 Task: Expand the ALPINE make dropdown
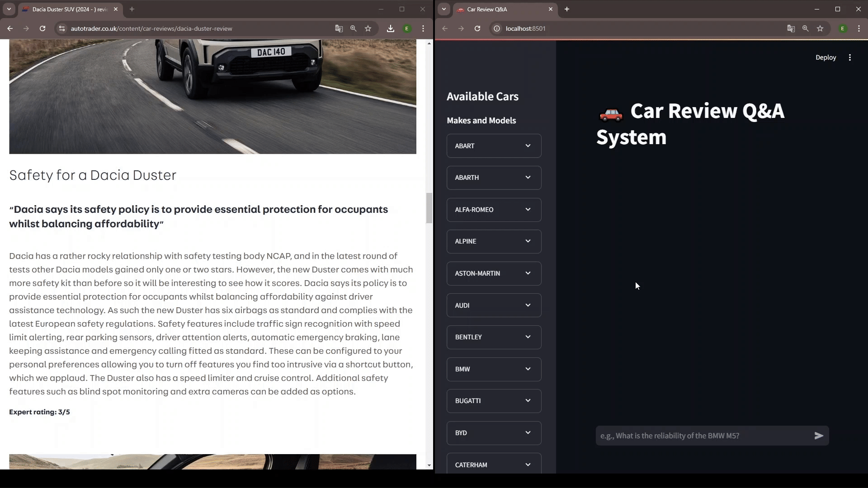point(494,241)
